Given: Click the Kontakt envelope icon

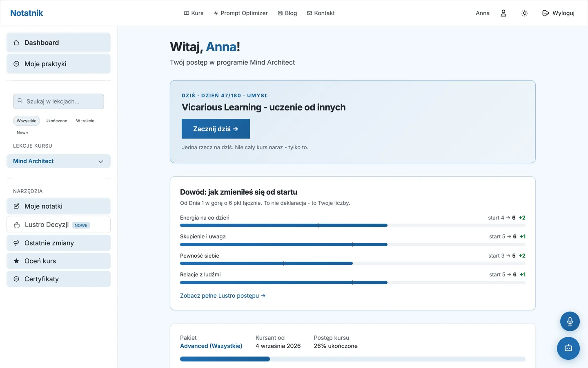Looking at the screenshot, I should [310, 13].
